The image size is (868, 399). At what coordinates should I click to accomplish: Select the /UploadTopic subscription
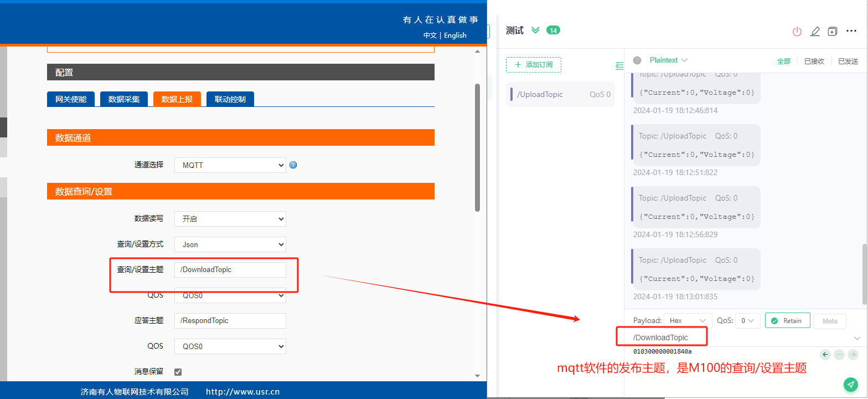pos(561,94)
